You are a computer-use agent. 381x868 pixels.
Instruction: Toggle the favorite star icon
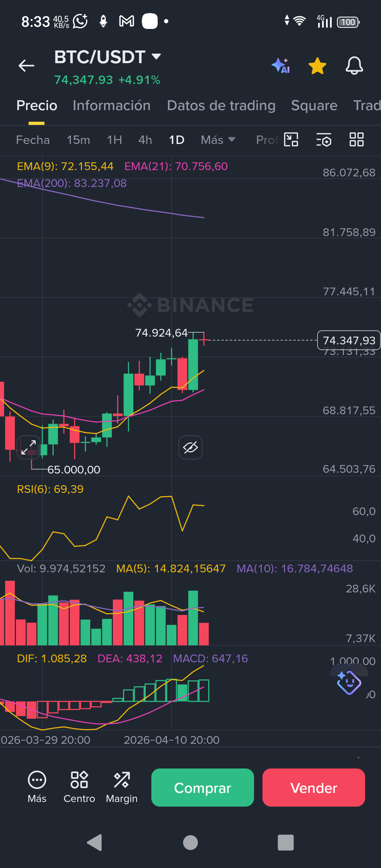[317, 66]
